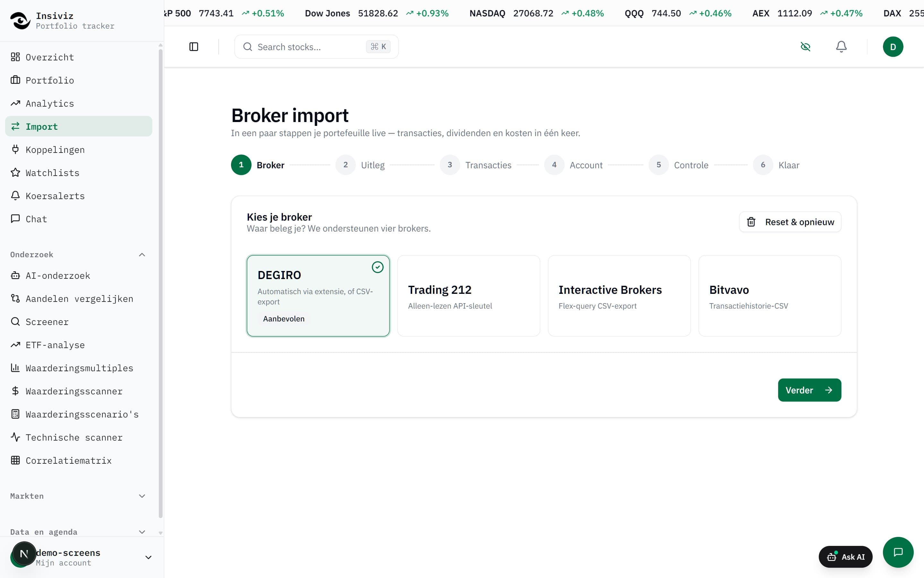
Task: Click Reset & opnieuw button
Action: (x=790, y=222)
